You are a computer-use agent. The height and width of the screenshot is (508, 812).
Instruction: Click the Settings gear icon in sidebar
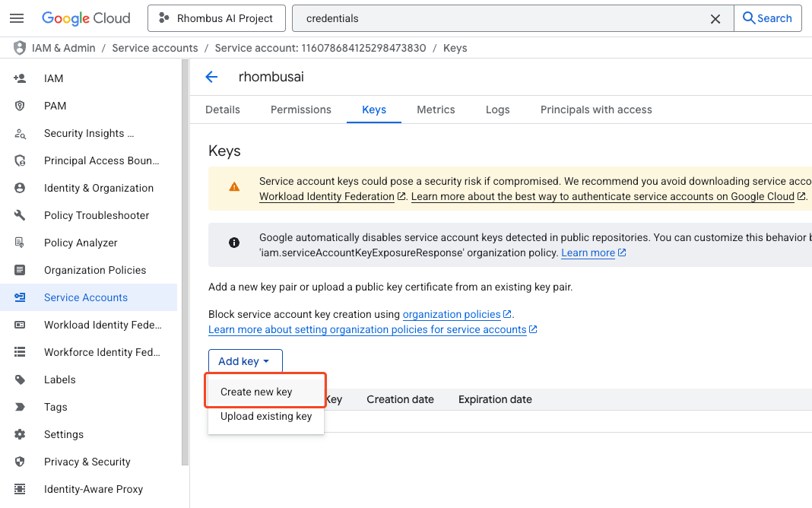click(x=20, y=434)
